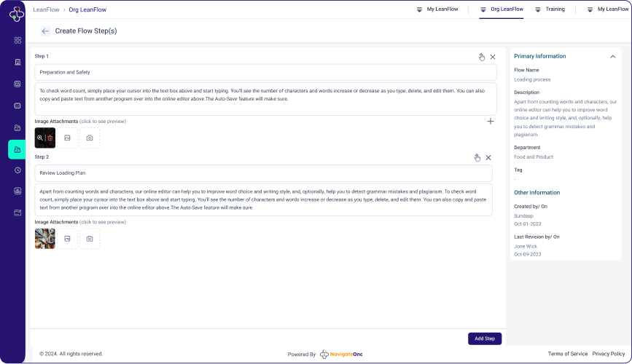Collapse the Primary Information panel
The width and height of the screenshot is (632, 364).
click(x=613, y=56)
